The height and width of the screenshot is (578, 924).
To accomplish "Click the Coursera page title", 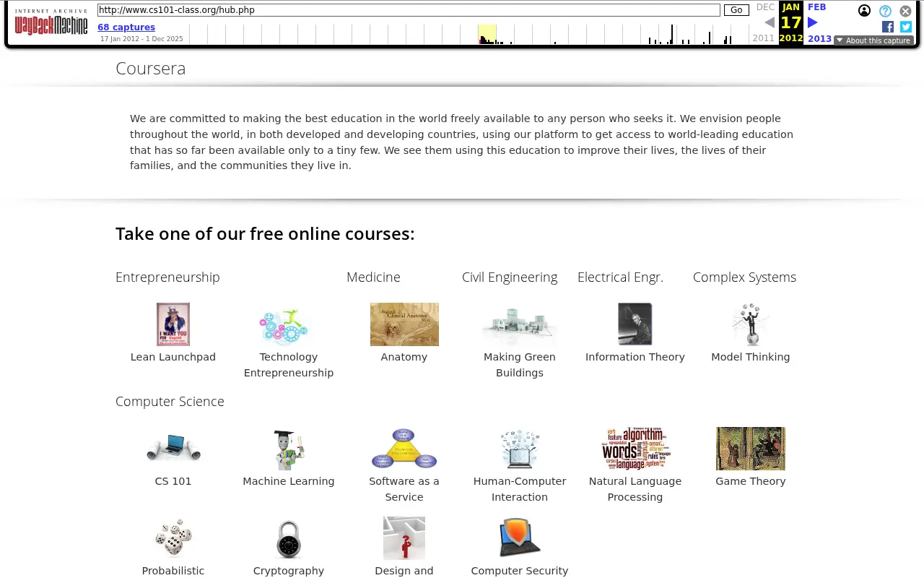I will click(x=151, y=69).
